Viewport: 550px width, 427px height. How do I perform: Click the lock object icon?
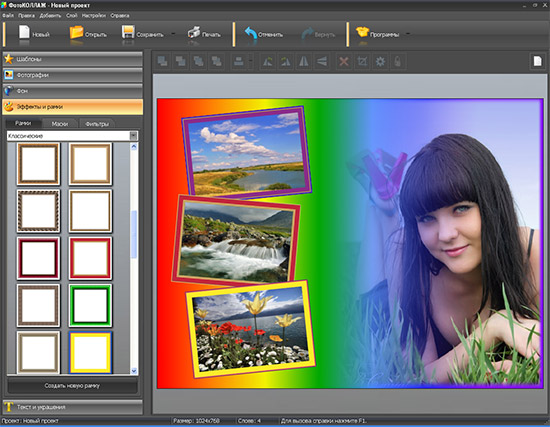tap(398, 61)
